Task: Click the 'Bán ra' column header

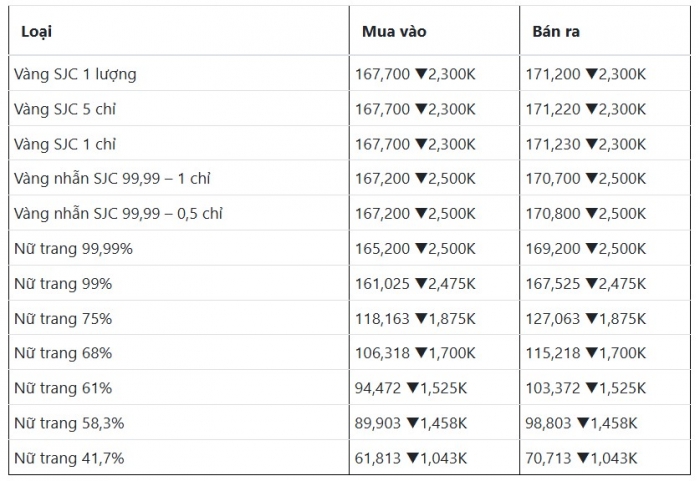Action: click(x=556, y=32)
